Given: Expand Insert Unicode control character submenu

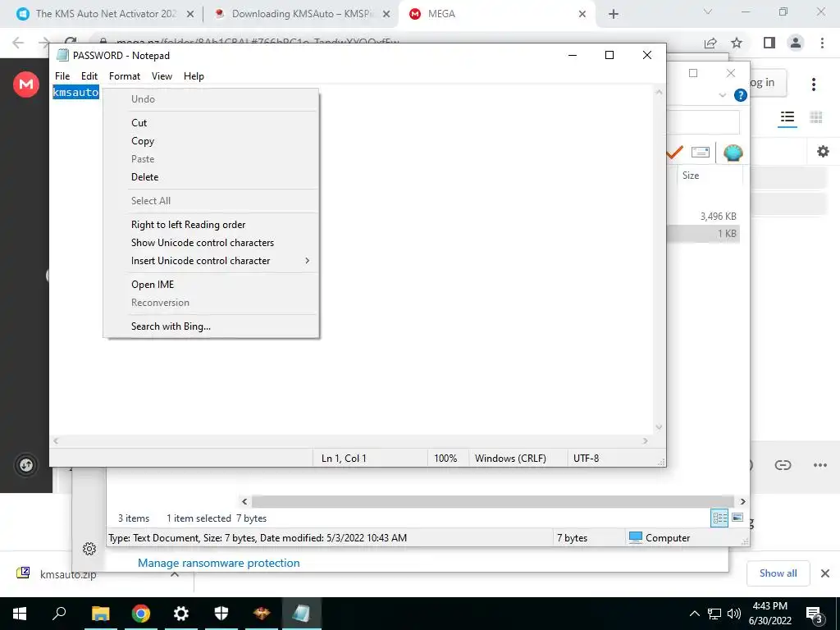Looking at the screenshot, I should coord(307,260).
